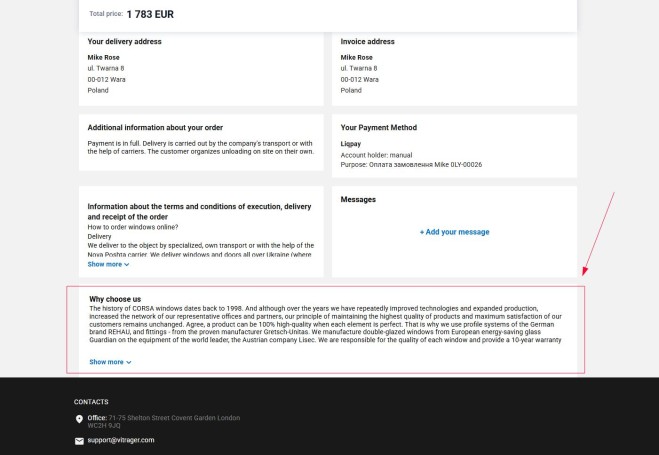Click the total price 1 783 EUR
659x455 pixels.
(x=150, y=14)
